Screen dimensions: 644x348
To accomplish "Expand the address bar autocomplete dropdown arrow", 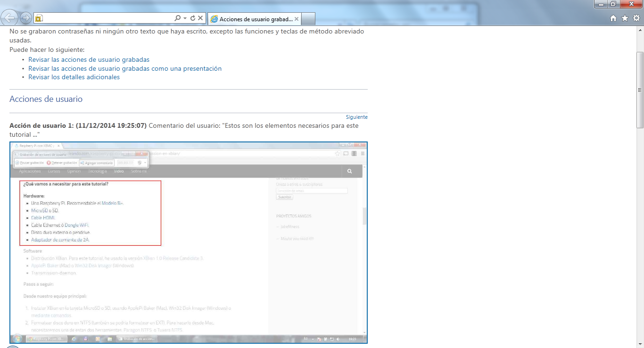I will pyautogui.click(x=185, y=18).
